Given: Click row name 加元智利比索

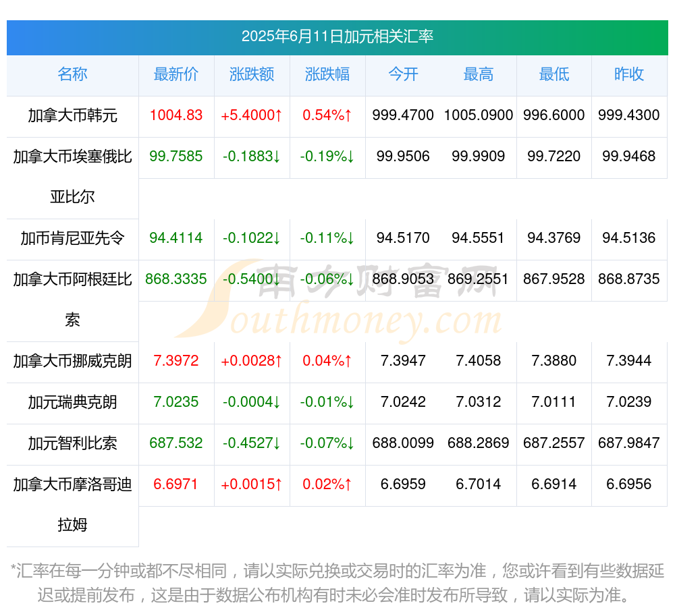Looking at the screenshot, I should point(72,443).
